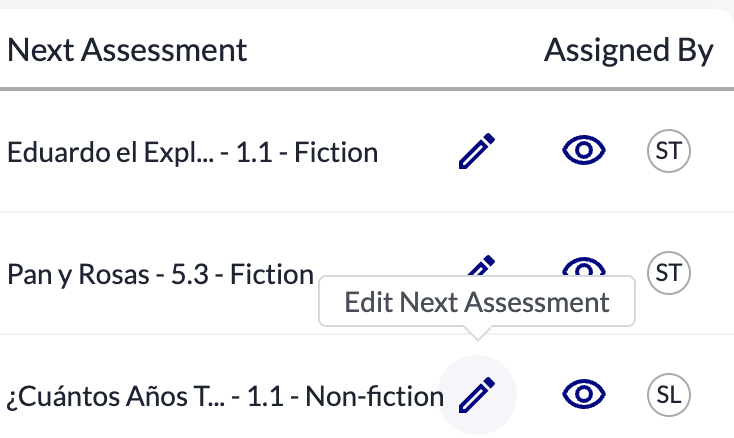Click the '5.3 - Fiction' level text
734x438 pixels.
[x=258, y=274]
